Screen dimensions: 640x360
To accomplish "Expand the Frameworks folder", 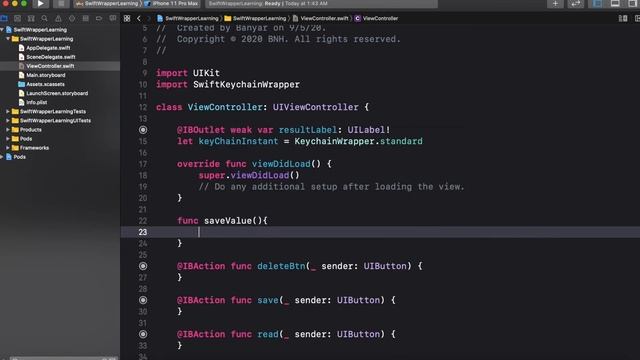I will pos(8,148).
